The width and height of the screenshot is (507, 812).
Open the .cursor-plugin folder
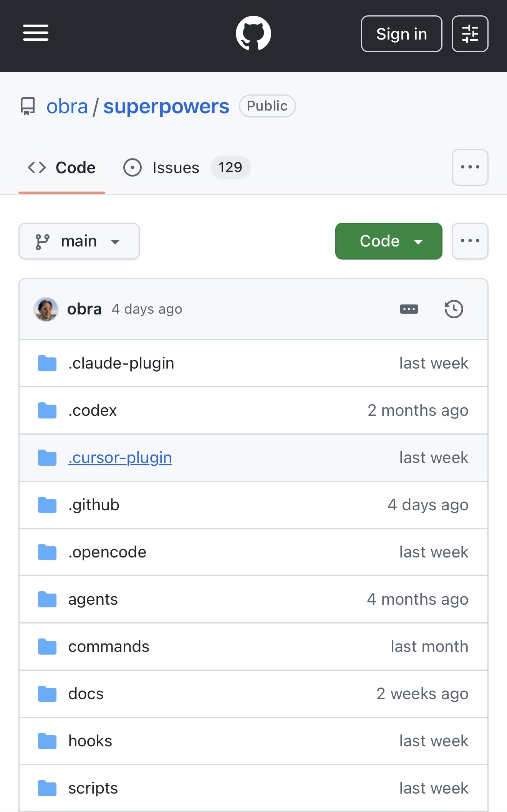tap(120, 458)
